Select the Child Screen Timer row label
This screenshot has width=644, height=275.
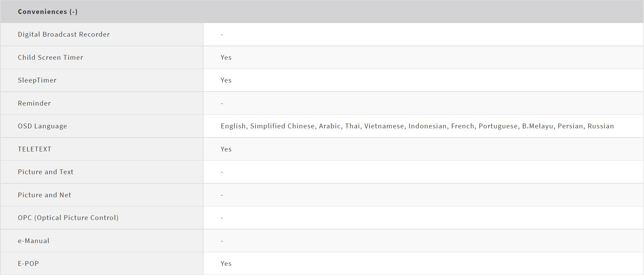pyautogui.click(x=51, y=57)
